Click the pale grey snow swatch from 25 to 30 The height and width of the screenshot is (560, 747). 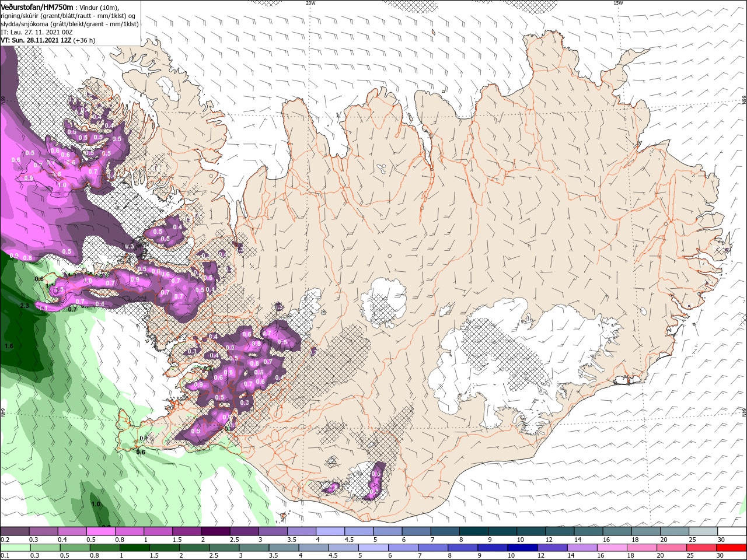tap(704, 531)
